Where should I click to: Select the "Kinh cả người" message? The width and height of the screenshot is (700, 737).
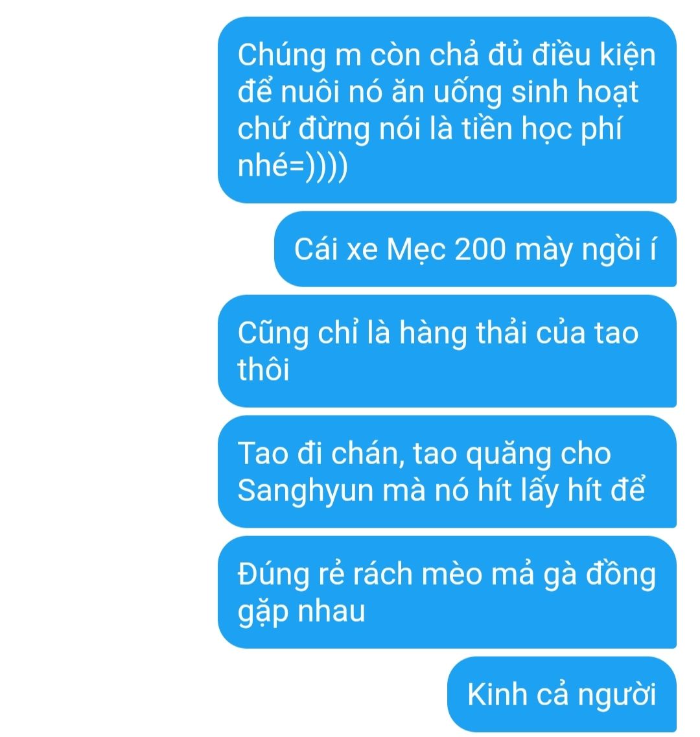pyautogui.click(x=562, y=694)
